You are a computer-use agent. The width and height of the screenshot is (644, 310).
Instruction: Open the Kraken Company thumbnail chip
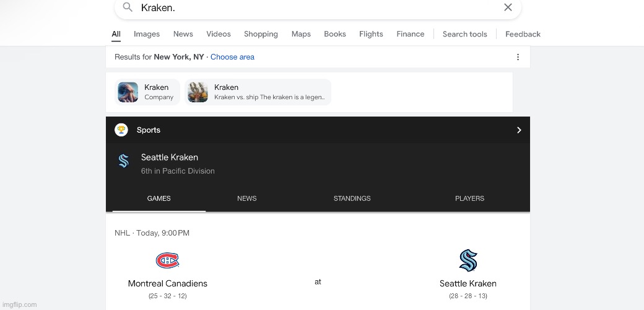point(147,92)
